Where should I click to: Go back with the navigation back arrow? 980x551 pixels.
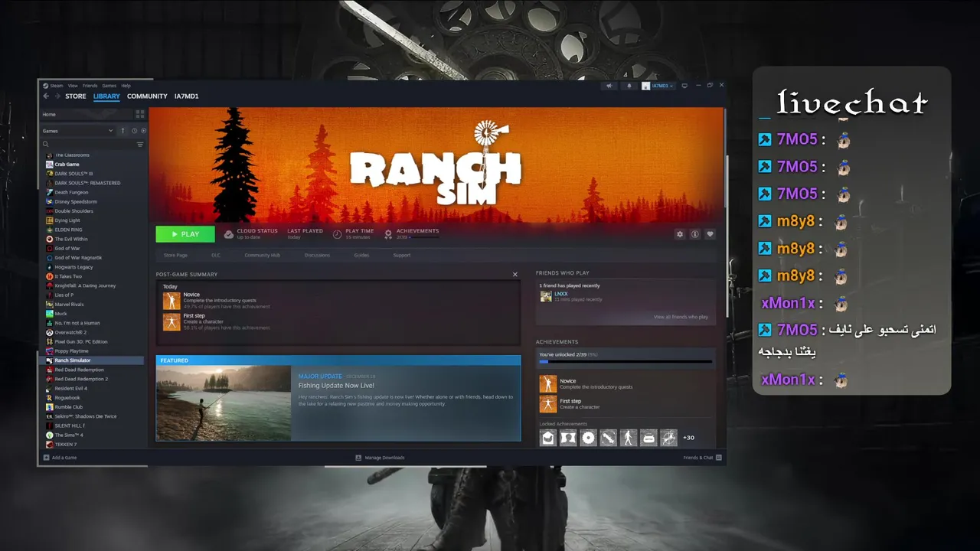point(46,96)
